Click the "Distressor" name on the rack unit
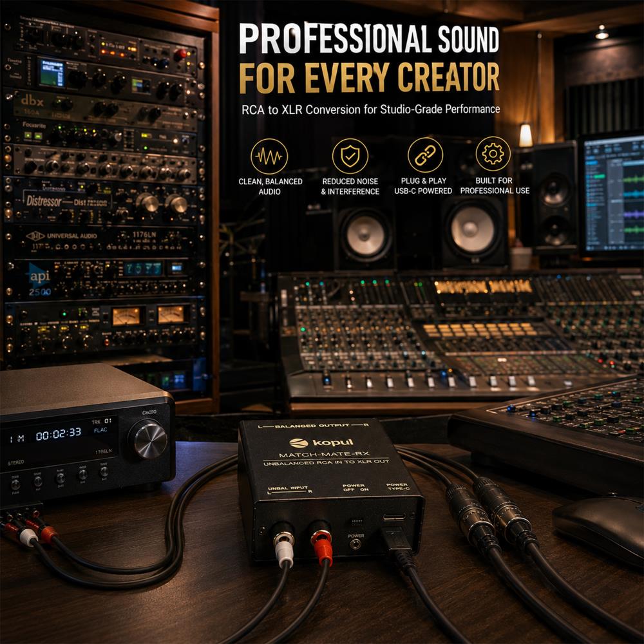 [44, 201]
